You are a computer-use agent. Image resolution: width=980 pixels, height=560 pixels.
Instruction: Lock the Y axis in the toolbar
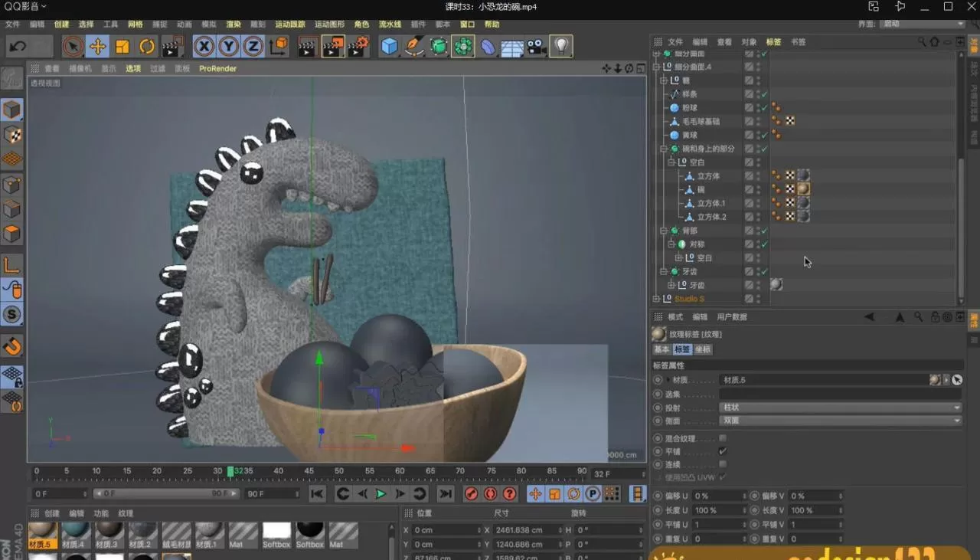[x=228, y=47]
